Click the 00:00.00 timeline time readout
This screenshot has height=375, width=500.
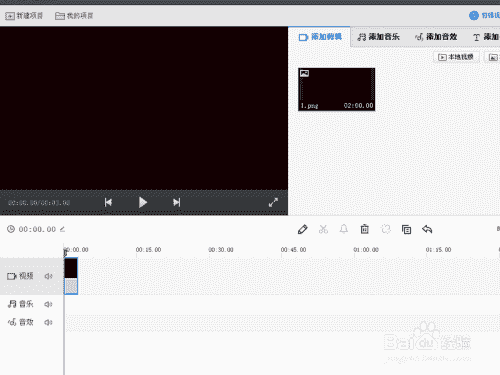pos(37,229)
